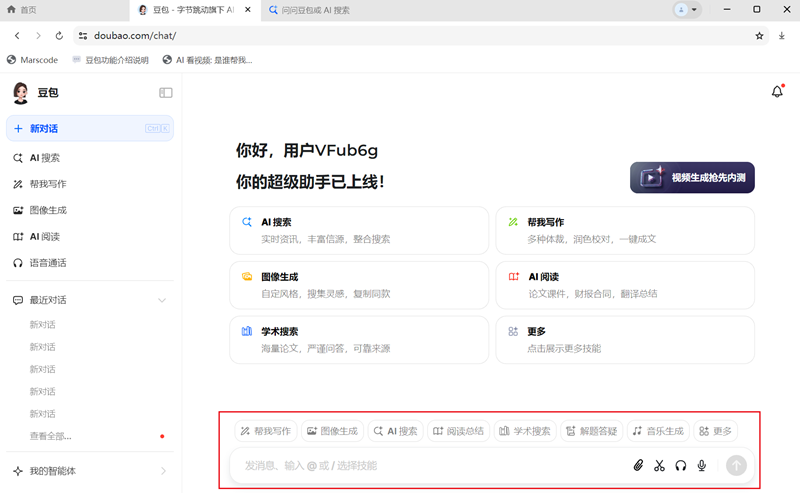Click the scissors screenshot icon
The width and height of the screenshot is (800, 493).
click(659, 465)
